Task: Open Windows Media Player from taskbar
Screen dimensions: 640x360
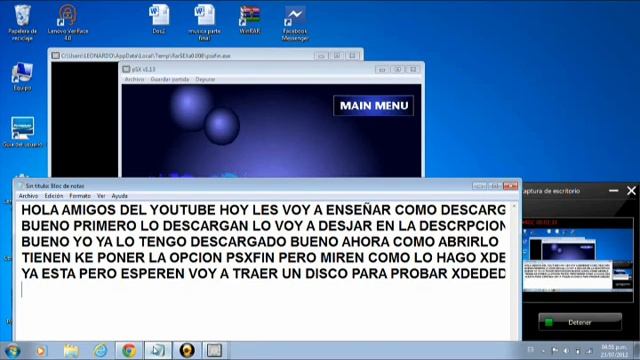Action: [41, 351]
